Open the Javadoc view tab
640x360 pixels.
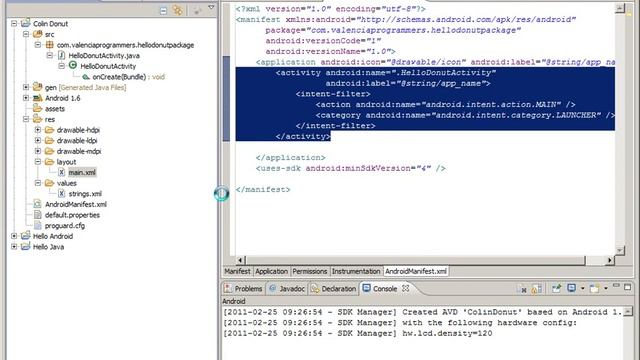(x=287, y=289)
